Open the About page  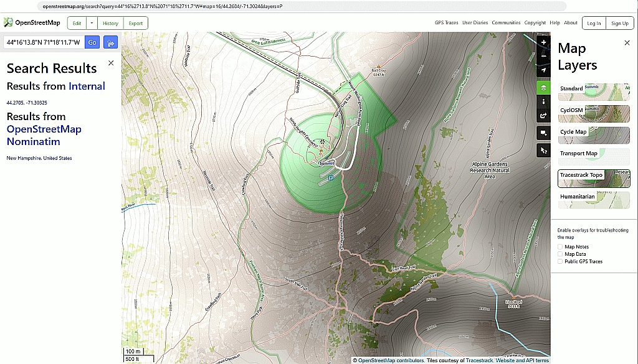click(x=571, y=23)
